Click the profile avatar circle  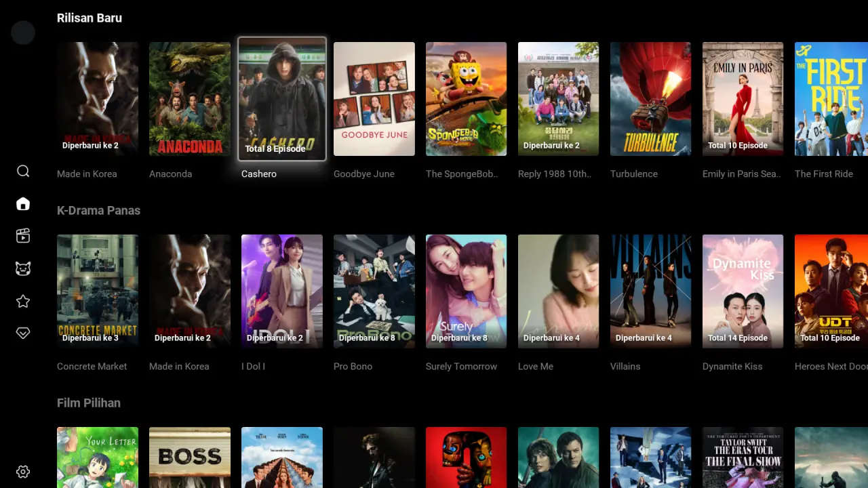coord(23,33)
